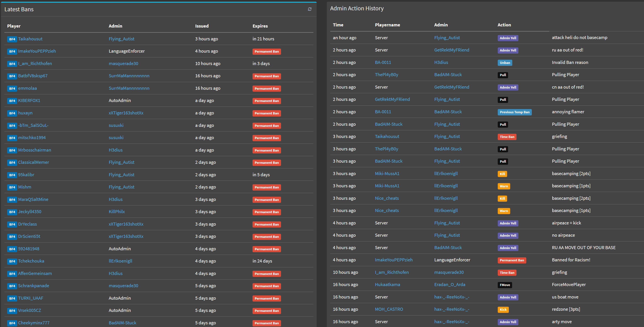644x327 pixels.
Task: Click the Permanent Ban icon for ImakeYouPEPPzieh
Action: [266, 51]
